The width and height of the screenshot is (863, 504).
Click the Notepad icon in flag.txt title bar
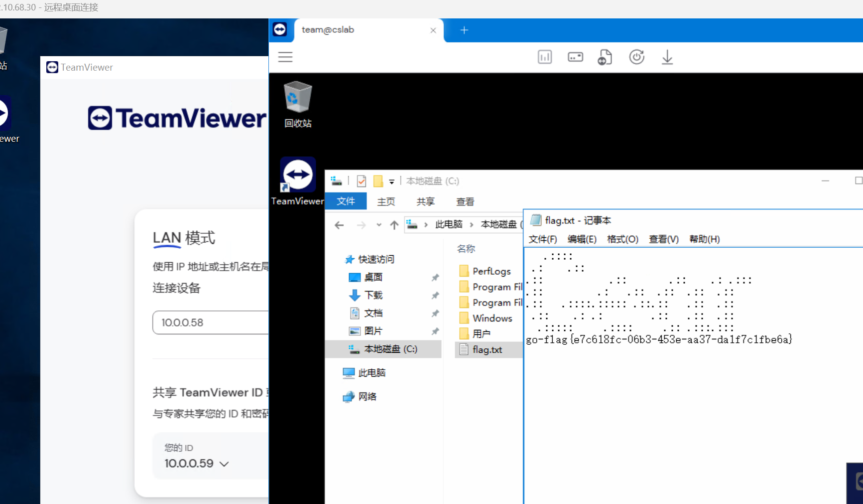coord(536,220)
